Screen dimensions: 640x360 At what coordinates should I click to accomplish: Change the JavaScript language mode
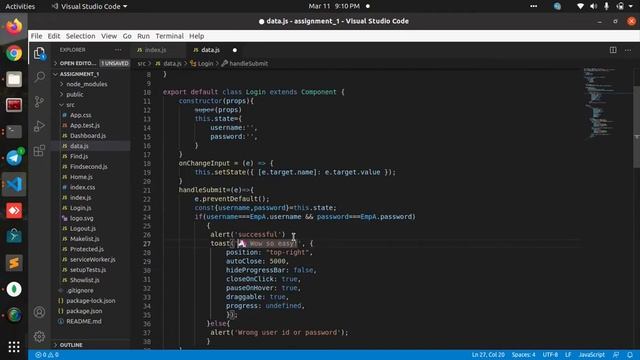click(591, 355)
